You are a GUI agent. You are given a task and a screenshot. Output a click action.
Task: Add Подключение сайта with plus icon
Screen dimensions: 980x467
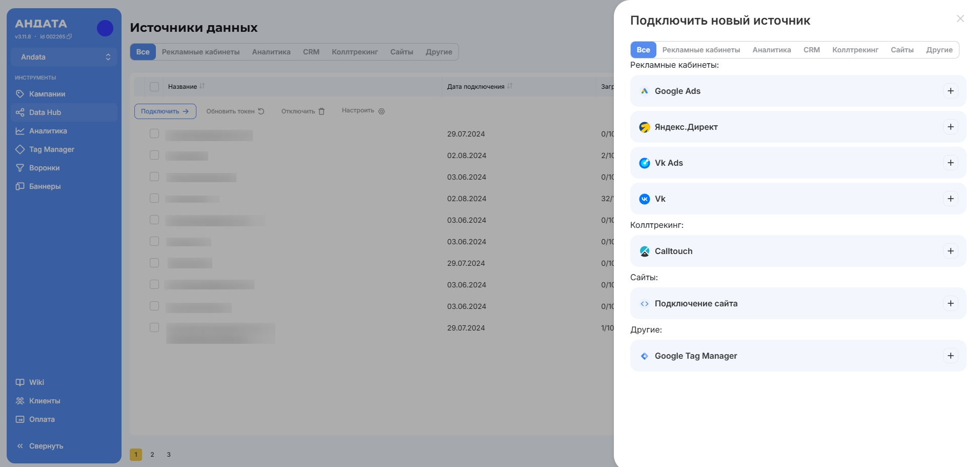click(951, 303)
